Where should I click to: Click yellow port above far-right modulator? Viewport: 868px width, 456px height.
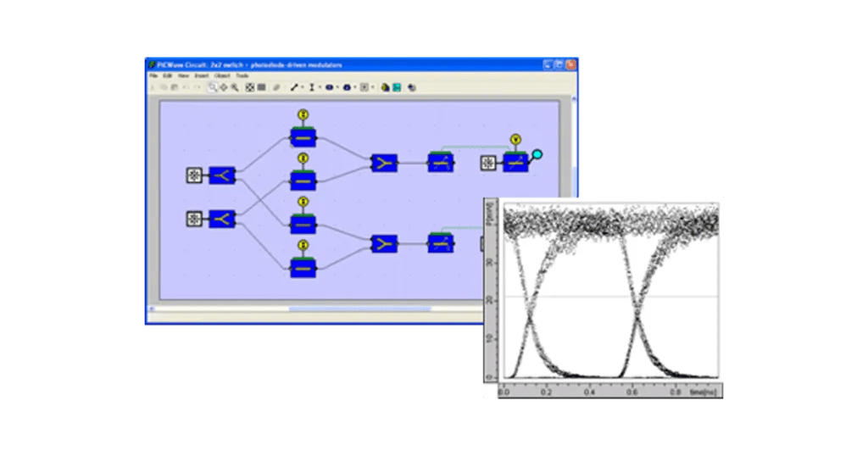click(x=515, y=140)
